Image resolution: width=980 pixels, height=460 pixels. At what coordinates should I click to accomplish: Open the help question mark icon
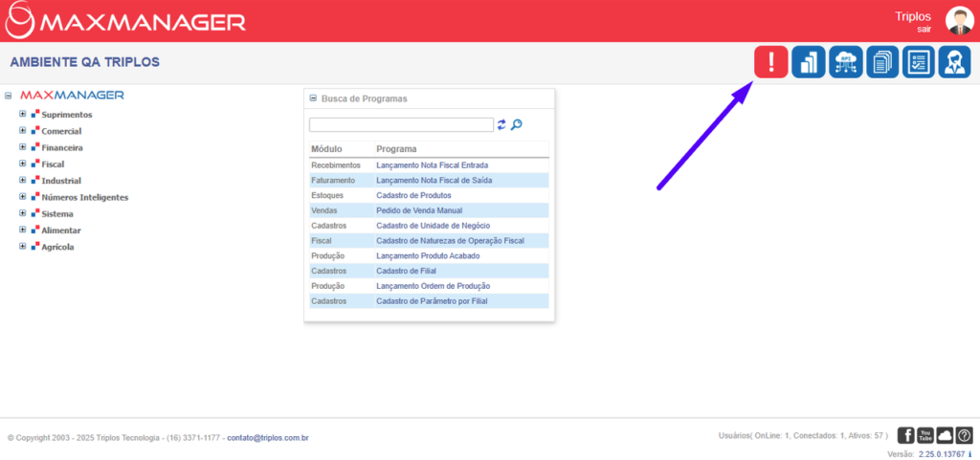pyautogui.click(x=965, y=435)
